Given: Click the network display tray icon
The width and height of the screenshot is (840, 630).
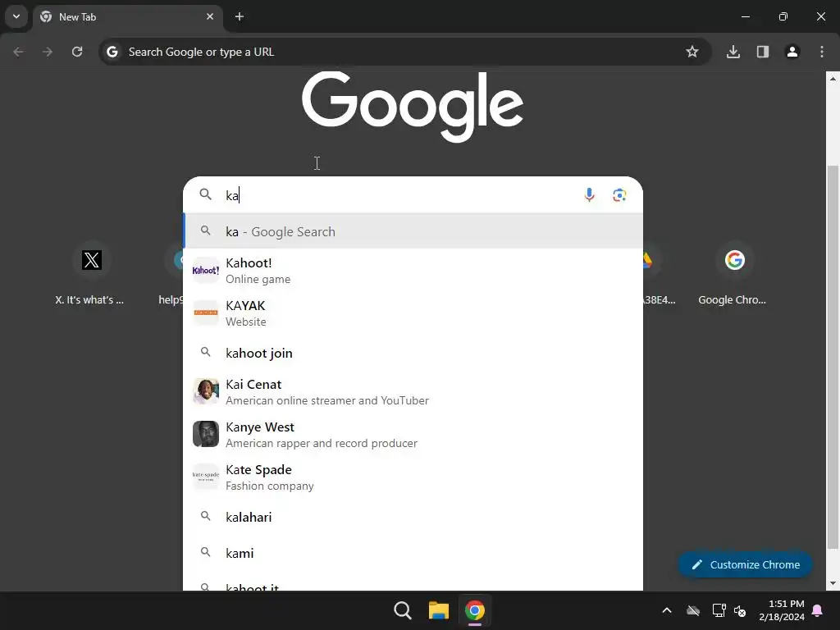Looking at the screenshot, I should click(x=719, y=610).
